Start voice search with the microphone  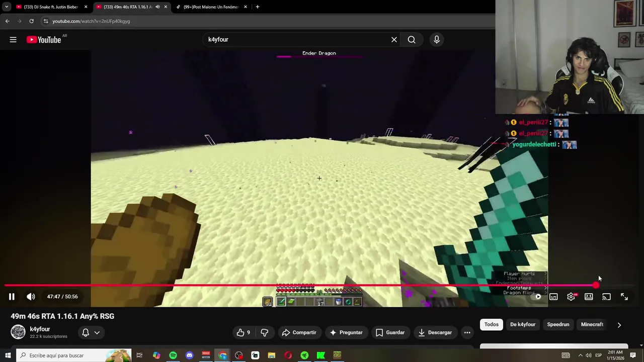[x=437, y=40]
